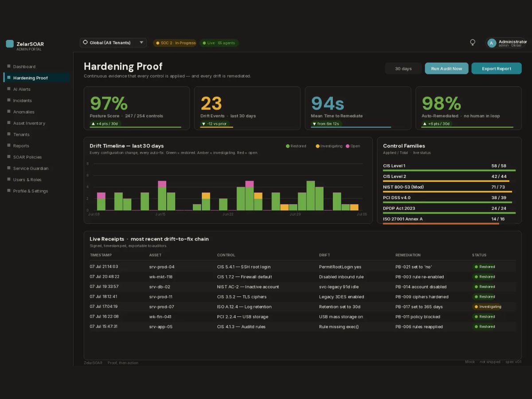
Task: Click the globe icon in tenant selector
Action: click(x=86, y=43)
